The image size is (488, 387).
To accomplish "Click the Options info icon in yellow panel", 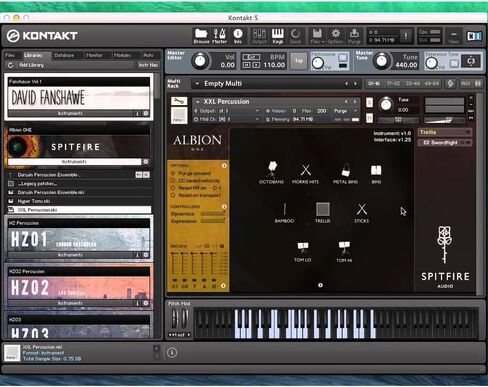I will [x=224, y=166].
